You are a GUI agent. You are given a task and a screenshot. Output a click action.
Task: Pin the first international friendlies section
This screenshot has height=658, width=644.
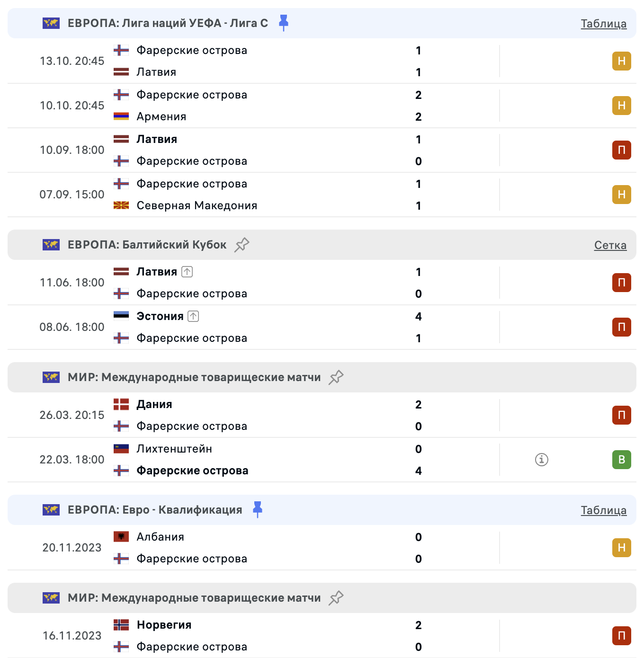tap(336, 377)
